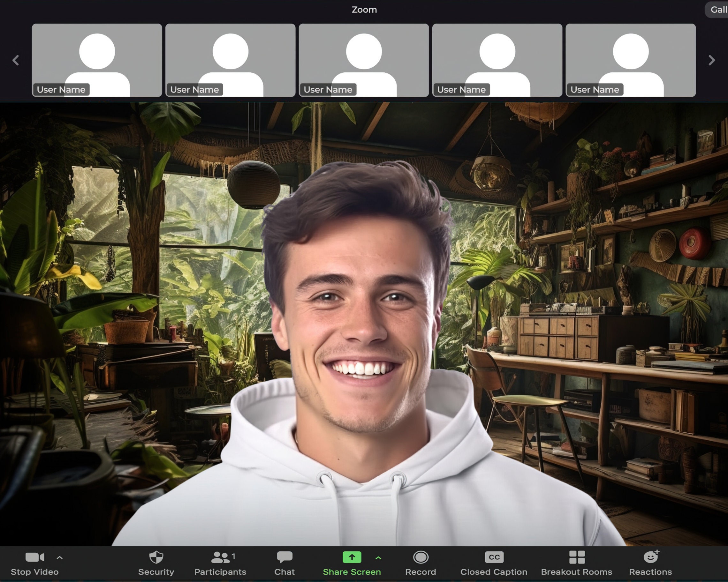Select the first User Name thumbnail
Viewport: 728px width, 582px height.
pyautogui.click(x=97, y=60)
